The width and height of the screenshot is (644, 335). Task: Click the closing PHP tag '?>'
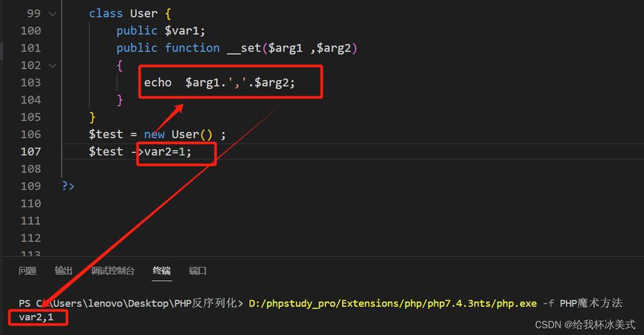click(68, 186)
